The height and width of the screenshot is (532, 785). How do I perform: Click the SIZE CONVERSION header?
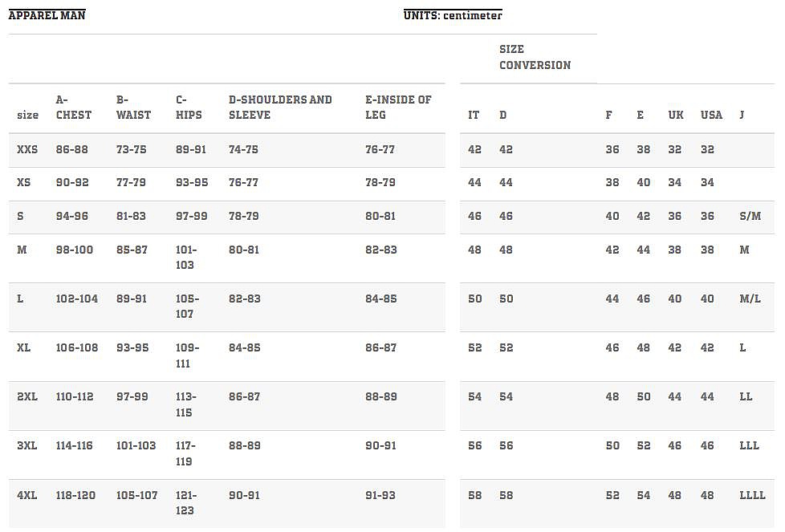(x=535, y=57)
